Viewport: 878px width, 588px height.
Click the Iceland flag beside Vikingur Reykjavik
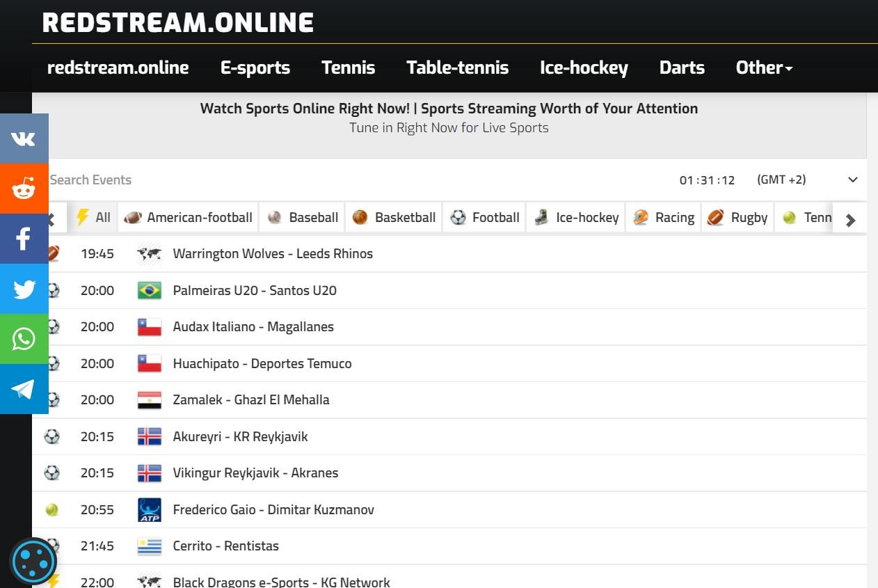[150, 473]
